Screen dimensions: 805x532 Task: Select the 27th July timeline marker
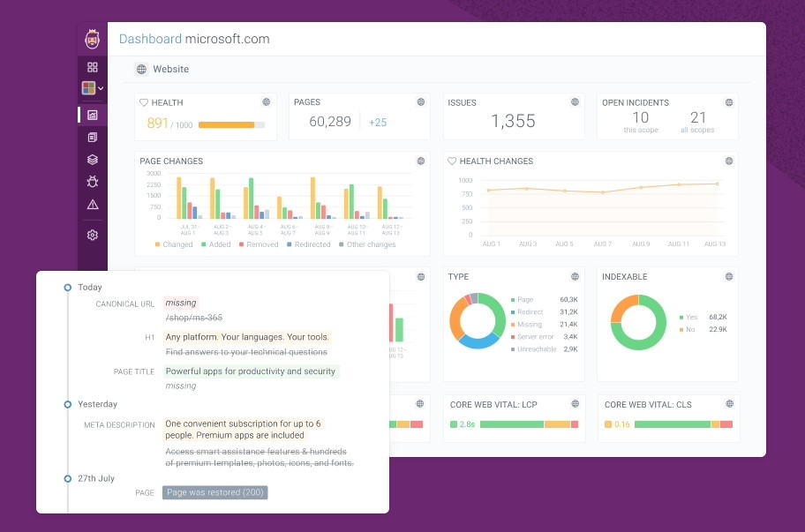tap(67, 479)
